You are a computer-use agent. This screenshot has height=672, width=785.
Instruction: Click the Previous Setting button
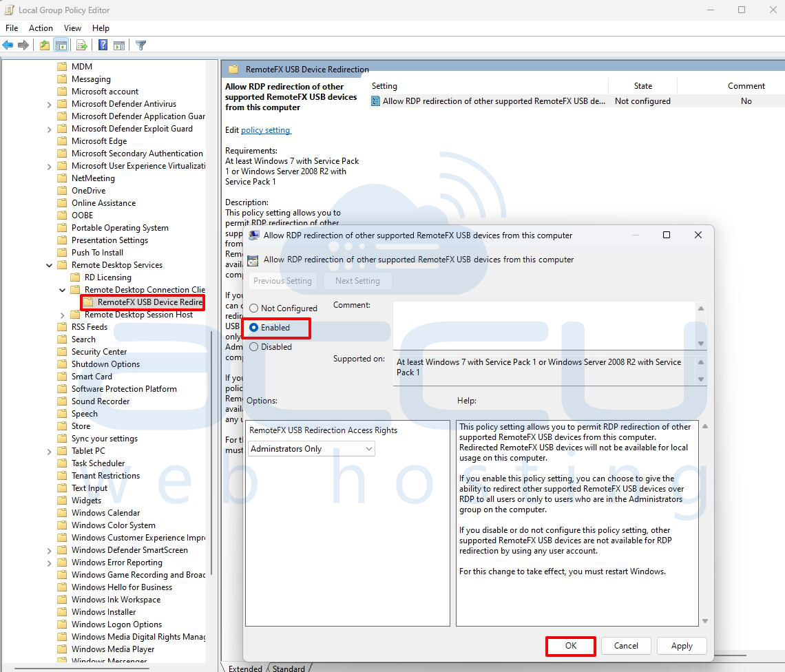pyautogui.click(x=282, y=281)
